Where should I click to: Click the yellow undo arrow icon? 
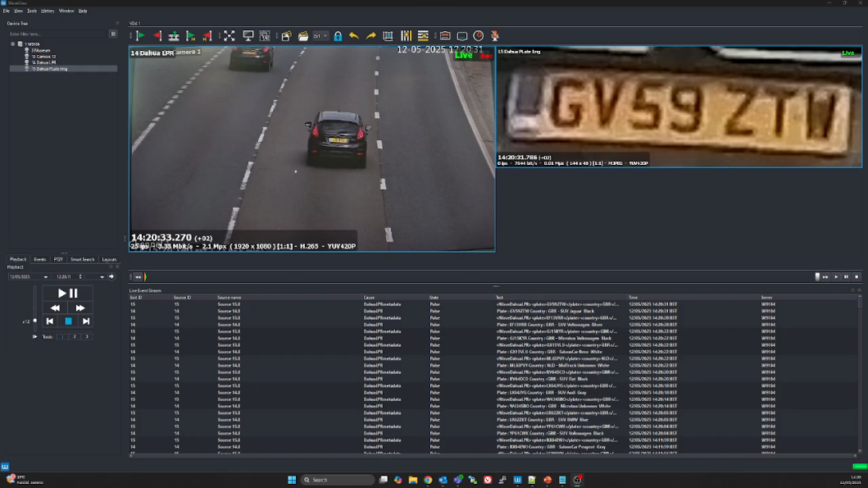(354, 36)
